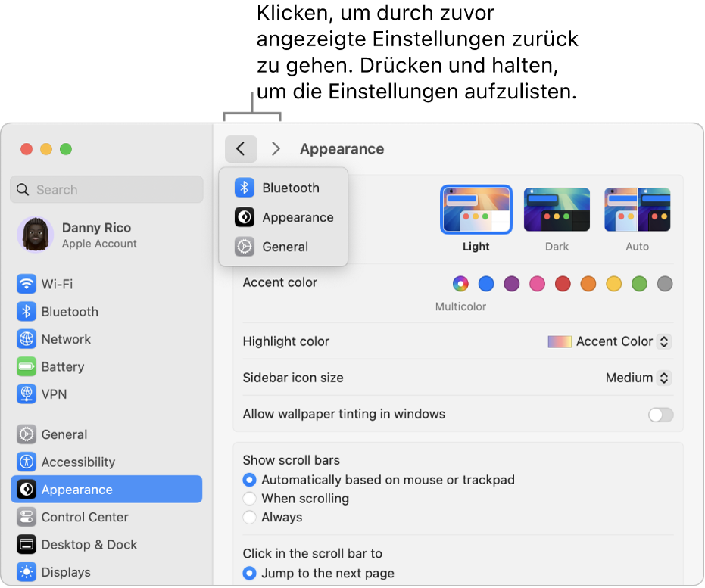The width and height of the screenshot is (705, 588).
Task: Open Network settings label in sidebar
Action: click(x=66, y=339)
